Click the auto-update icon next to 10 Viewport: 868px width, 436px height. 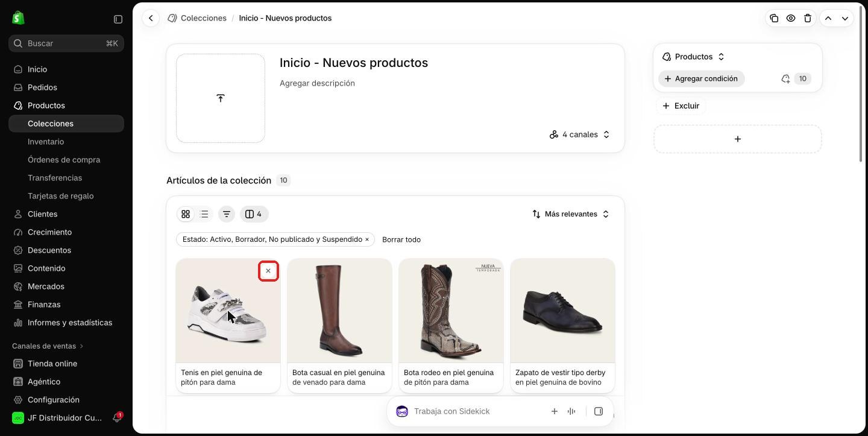coord(785,79)
